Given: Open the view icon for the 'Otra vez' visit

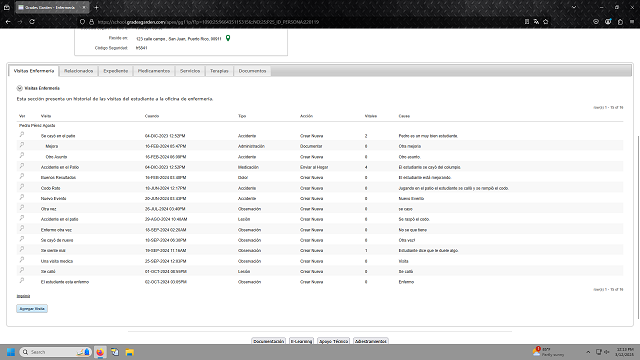Looking at the screenshot, I should click(22, 208).
